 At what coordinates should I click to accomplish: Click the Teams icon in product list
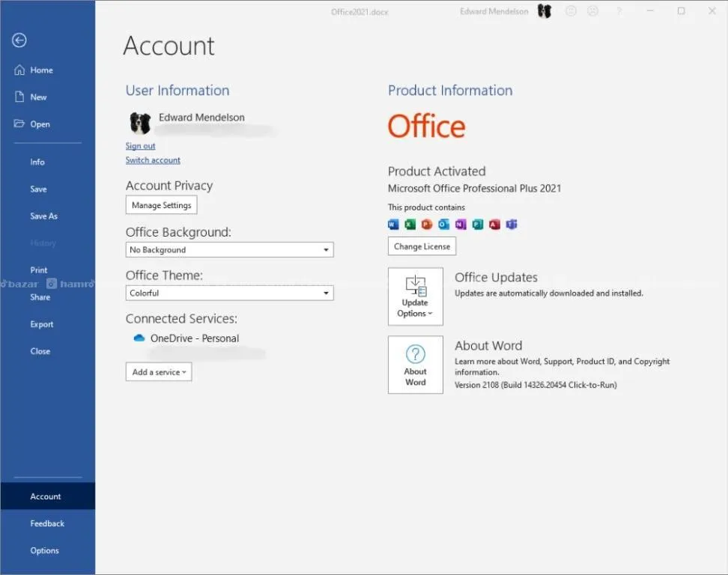click(512, 224)
